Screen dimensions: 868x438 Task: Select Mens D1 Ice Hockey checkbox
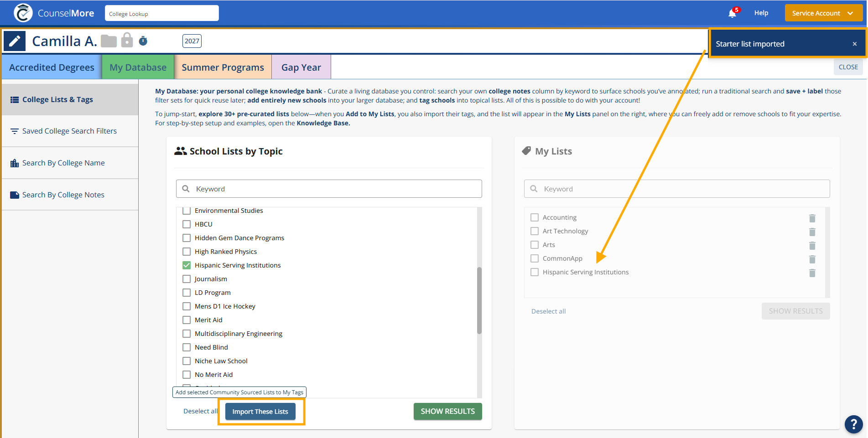[187, 306]
